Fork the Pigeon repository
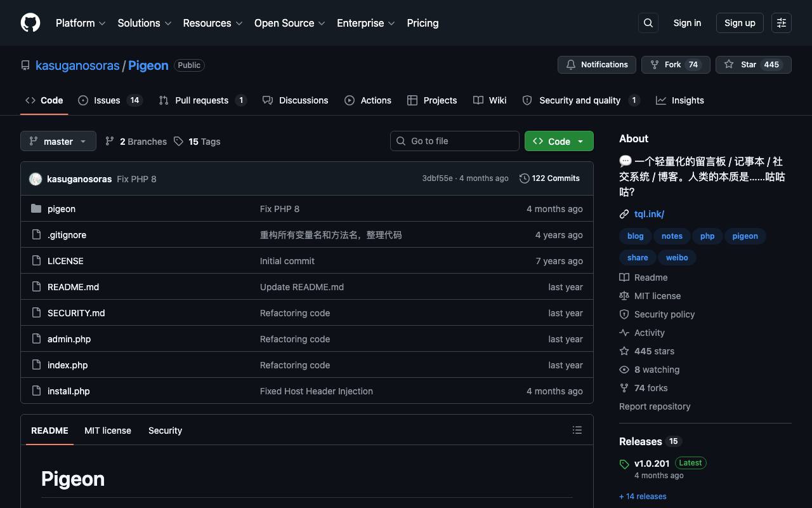The width and height of the screenshot is (812, 508). pyautogui.click(x=676, y=65)
